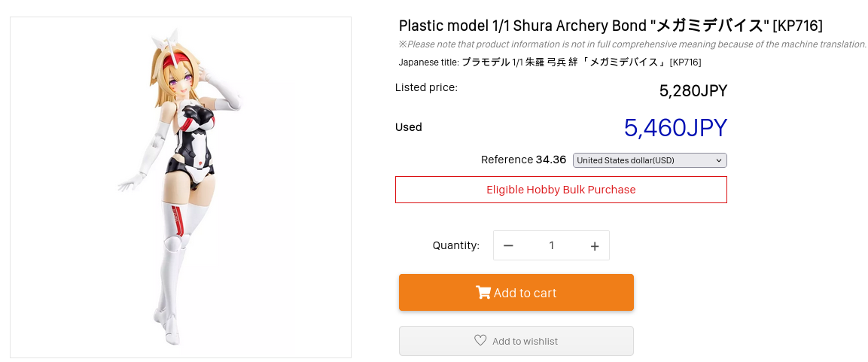Click the Japanese title text line
Screen dimensions: 868x362
[550, 62]
